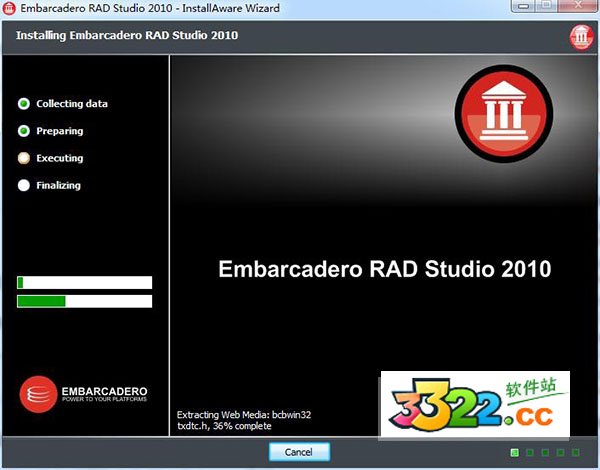Select the 'Executing' step label
The width and height of the screenshot is (600, 470).
(x=60, y=158)
